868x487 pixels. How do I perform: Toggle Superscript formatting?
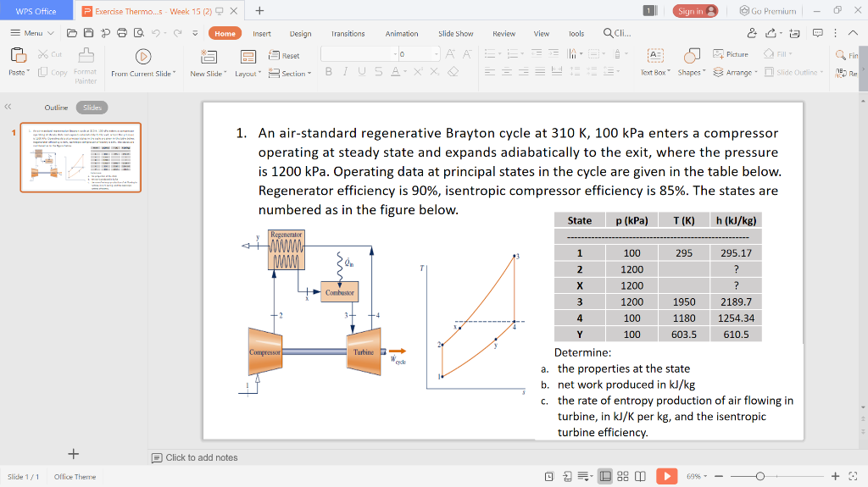click(418, 71)
